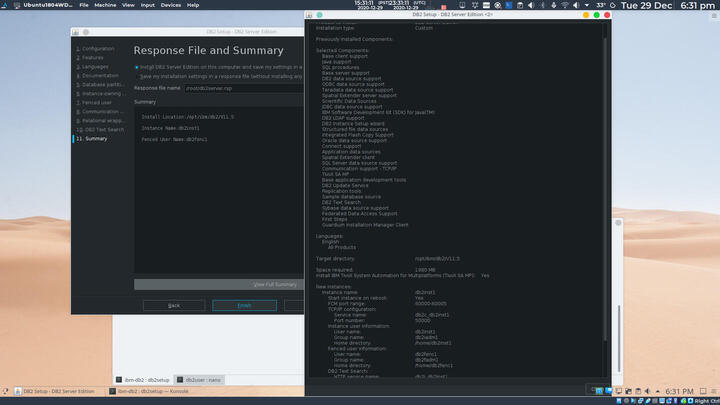The height and width of the screenshot is (405, 720).
Task: Expand the dropdown arrow in macOS menu bar
Action: 587,5
